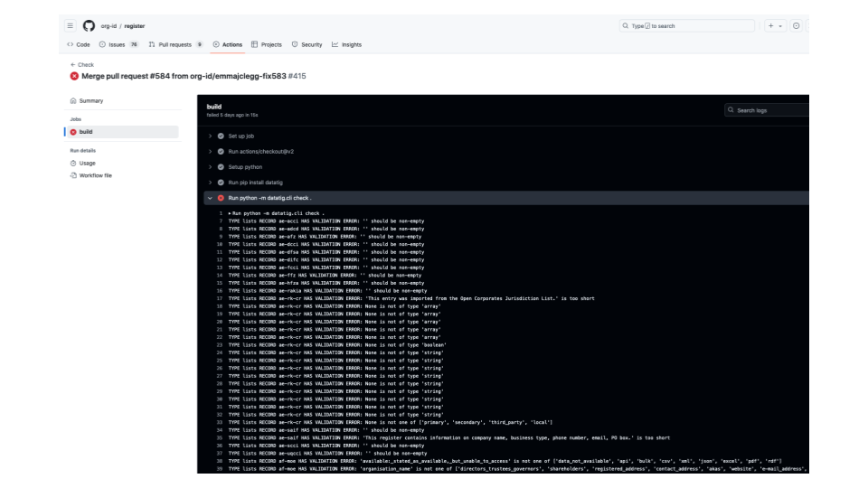This screenshot has width=868, height=488.
Task: Click log line number 7
Action: 221,221
